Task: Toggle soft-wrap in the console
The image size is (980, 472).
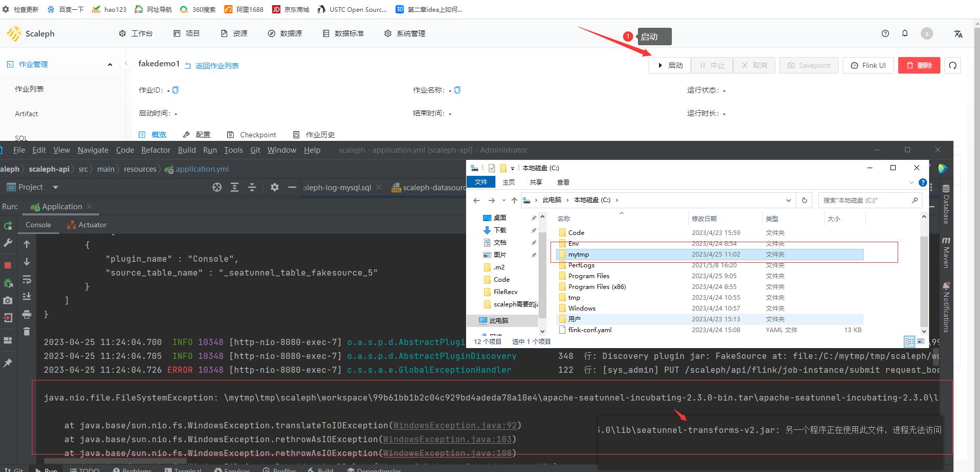Action: coord(27,279)
